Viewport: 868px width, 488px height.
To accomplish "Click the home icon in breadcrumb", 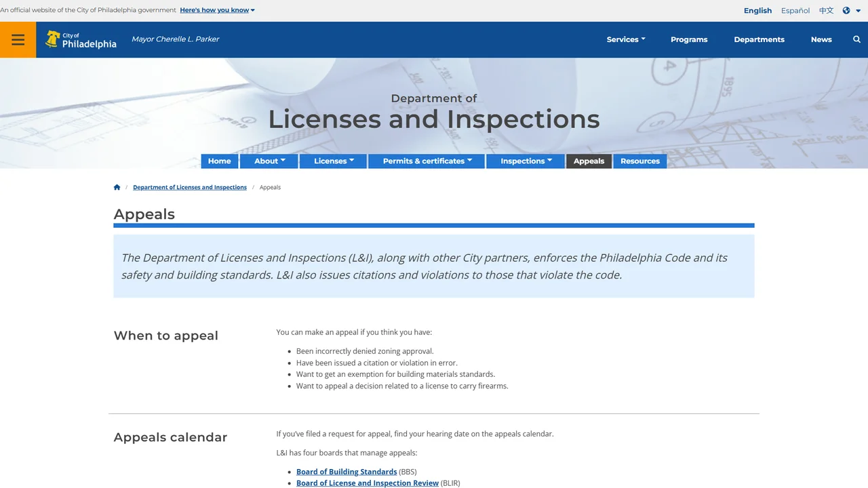I will coord(117,187).
